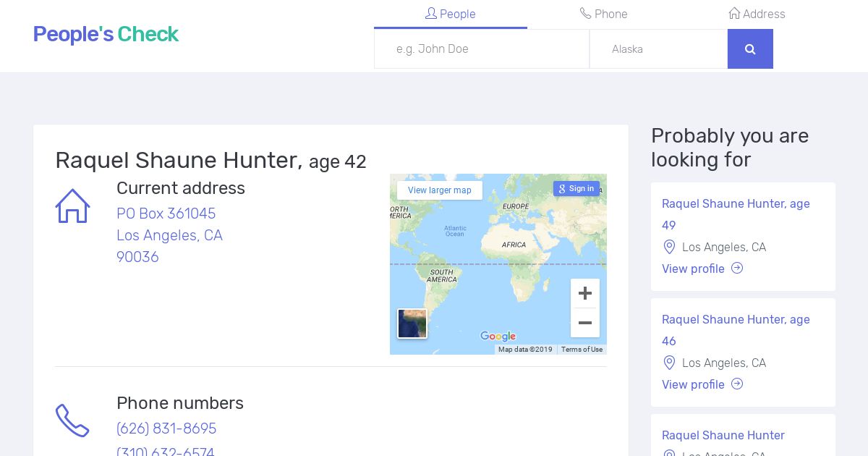The height and width of the screenshot is (456, 868).
Task: Click the location pin in the age 46 card
Action: [669, 363]
